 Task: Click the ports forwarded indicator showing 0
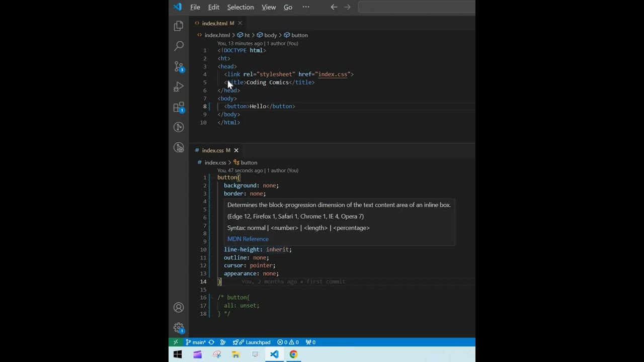tap(310, 342)
